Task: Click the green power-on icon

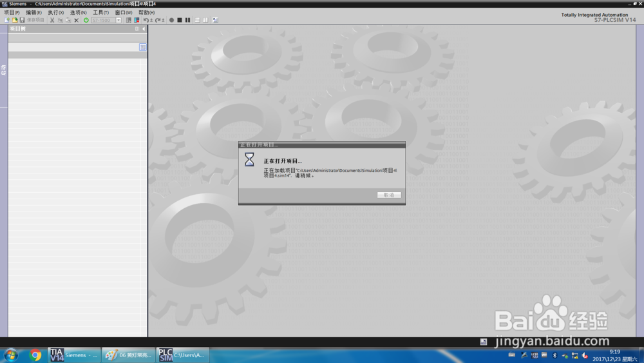Action: coord(86,20)
